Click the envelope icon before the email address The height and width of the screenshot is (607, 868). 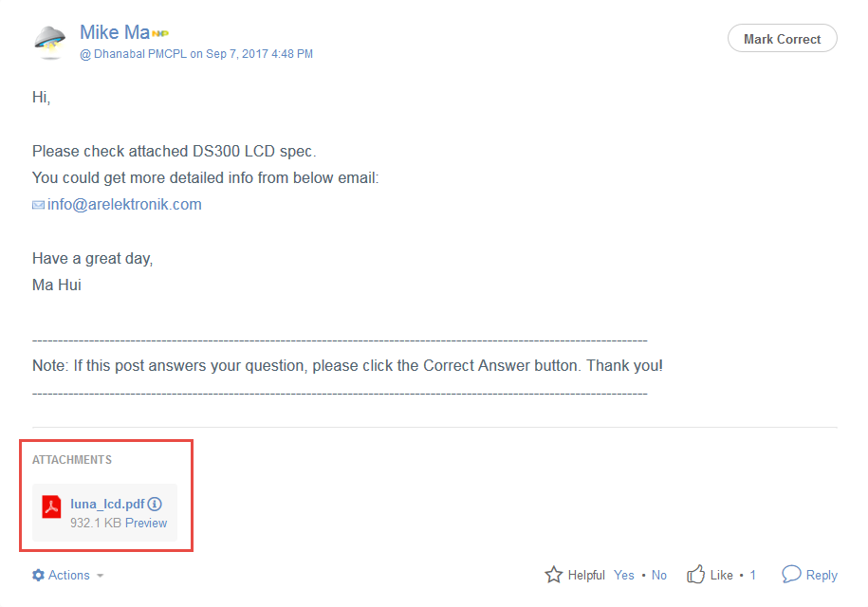(x=38, y=205)
